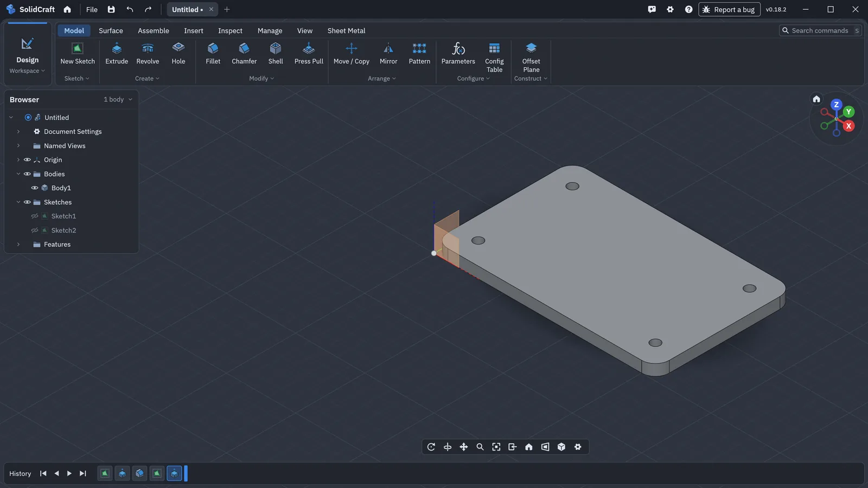Undo the last action
The height and width of the screenshot is (488, 868).
[130, 9]
